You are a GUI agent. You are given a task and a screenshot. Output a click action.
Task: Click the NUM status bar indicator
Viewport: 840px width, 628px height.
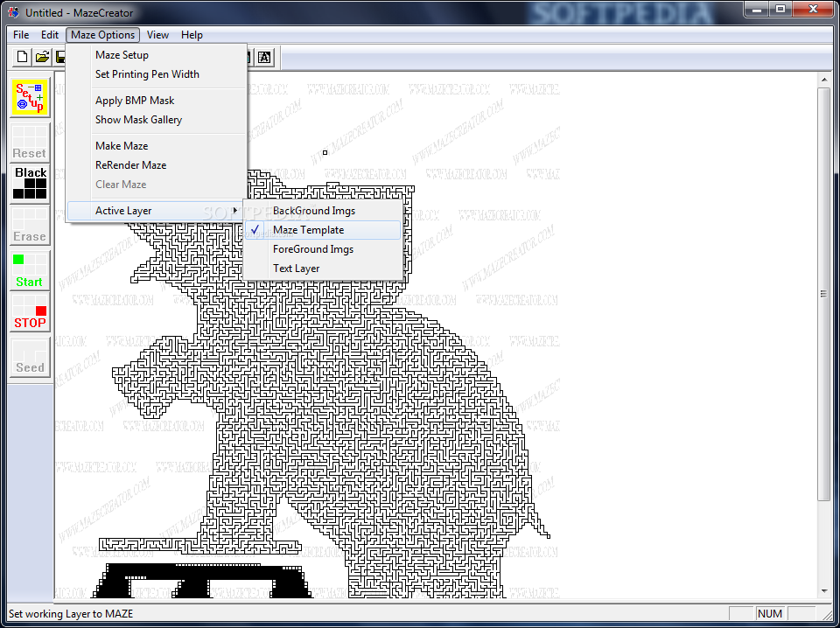tap(770, 613)
